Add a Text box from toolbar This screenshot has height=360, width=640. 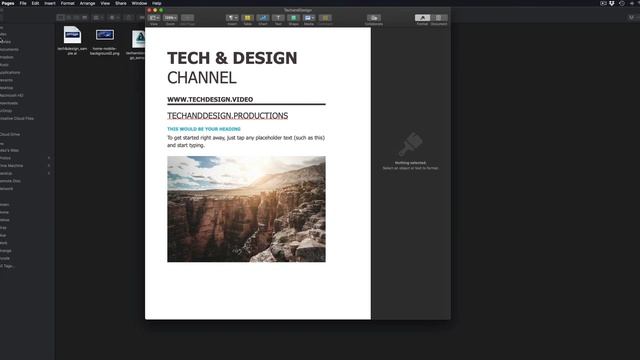[x=278, y=18]
